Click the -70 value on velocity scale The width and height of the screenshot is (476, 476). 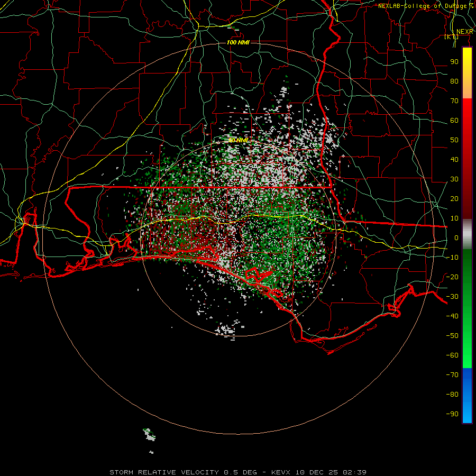tap(452, 375)
